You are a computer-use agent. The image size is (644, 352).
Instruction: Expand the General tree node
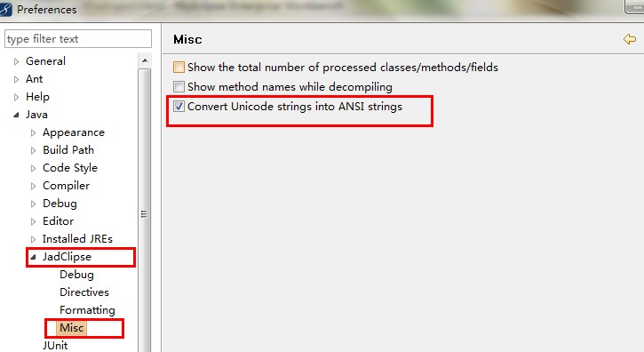pyautogui.click(x=16, y=61)
